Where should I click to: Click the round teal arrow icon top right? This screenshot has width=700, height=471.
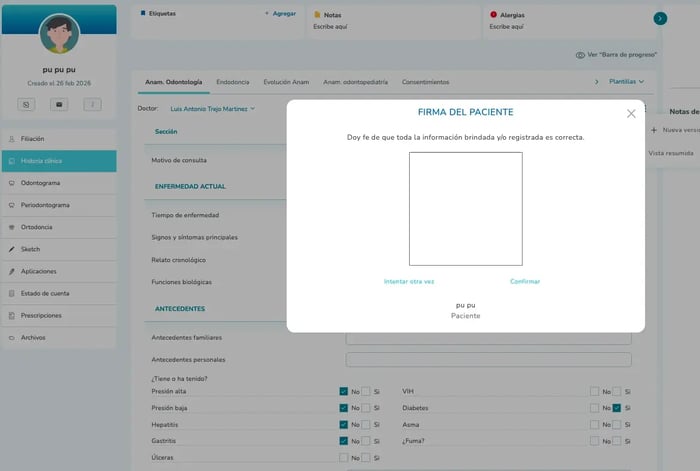[x=660, y=18]
